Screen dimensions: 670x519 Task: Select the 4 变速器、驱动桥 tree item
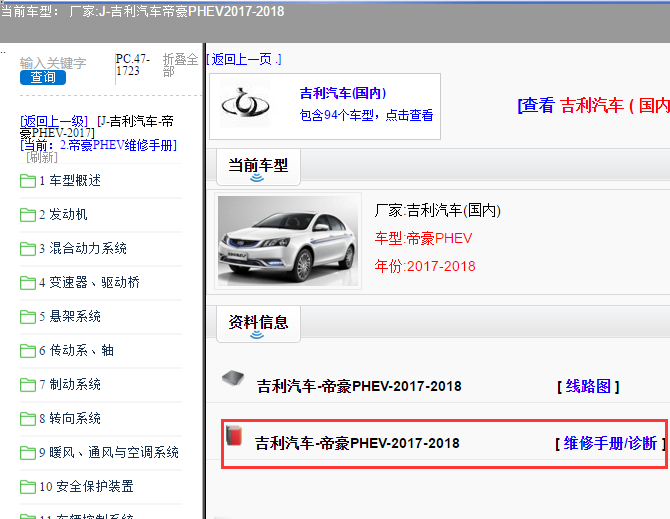click(89, 282)
